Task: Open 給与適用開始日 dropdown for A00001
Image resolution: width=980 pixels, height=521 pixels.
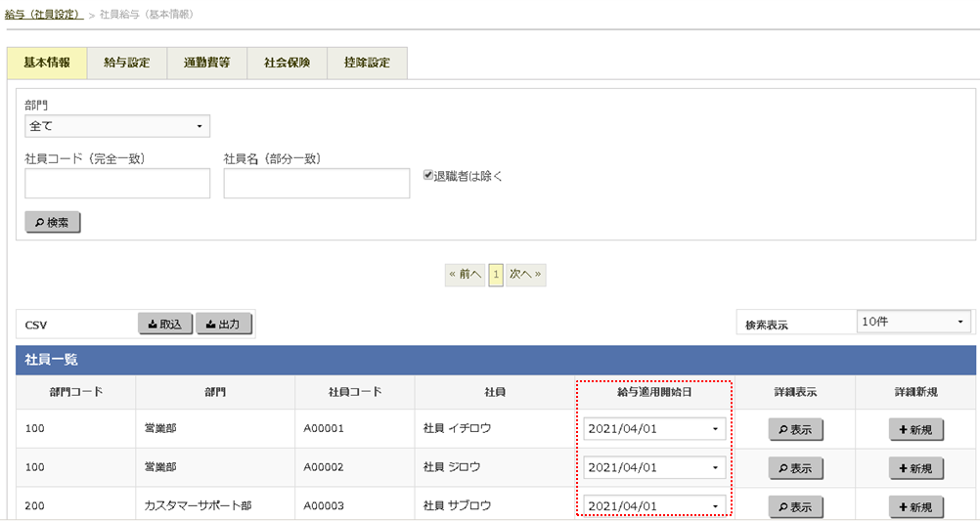Action: coord(654,428)
